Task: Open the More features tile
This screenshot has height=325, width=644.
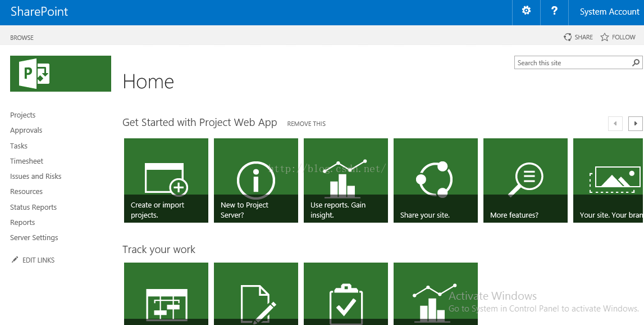Action: pyautogui.click(x=526, y=180)
